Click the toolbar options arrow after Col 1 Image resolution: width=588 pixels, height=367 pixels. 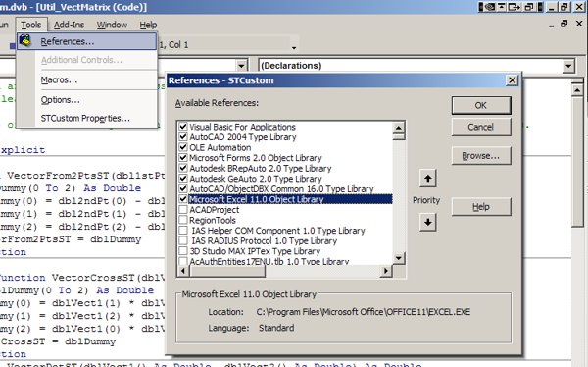tap(294, 48)
